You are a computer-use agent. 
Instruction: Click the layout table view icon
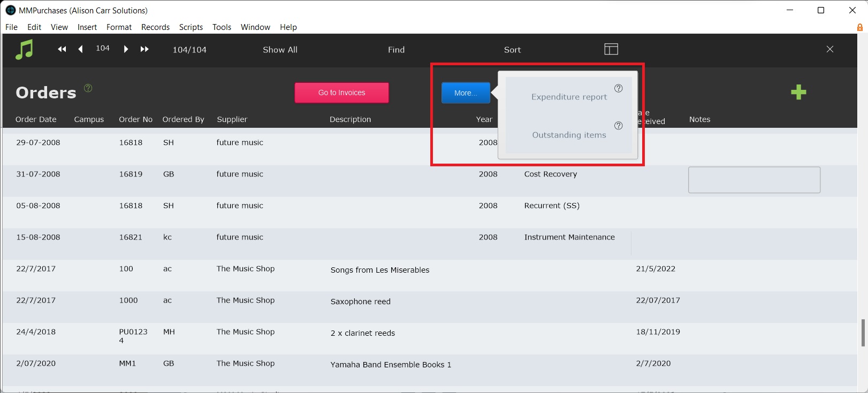point(611,49)
